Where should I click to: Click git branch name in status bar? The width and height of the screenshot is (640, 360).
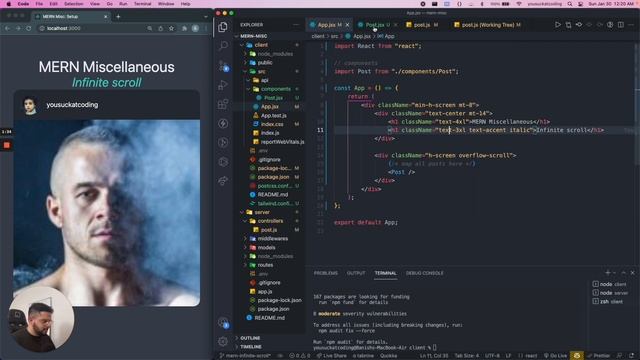point(245,356)
